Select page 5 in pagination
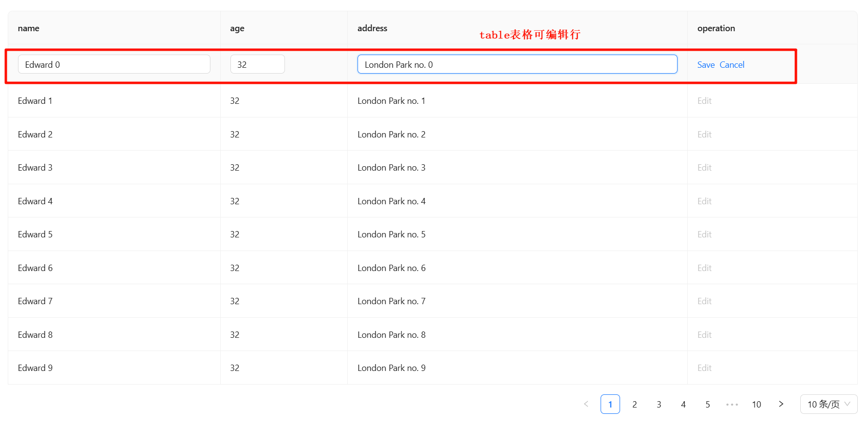This screenshot has width=868, height=428. coord(707,404)
